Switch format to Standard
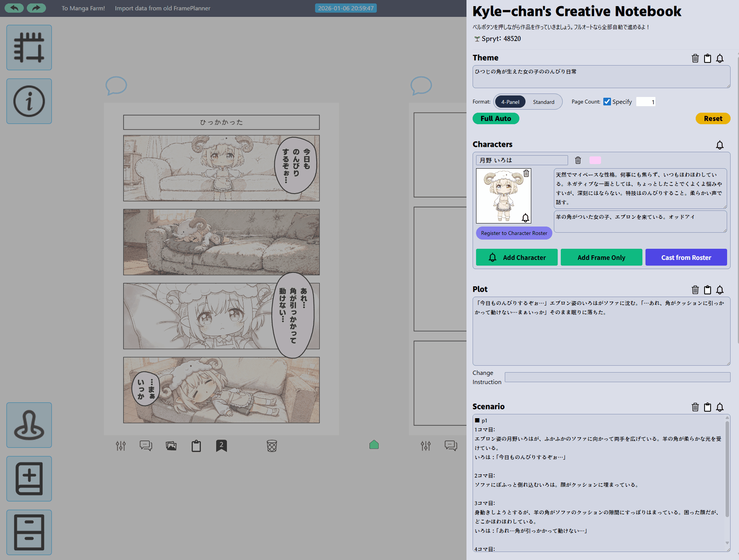Viewport: 739px width, 560px height. [x=544, y=102]
